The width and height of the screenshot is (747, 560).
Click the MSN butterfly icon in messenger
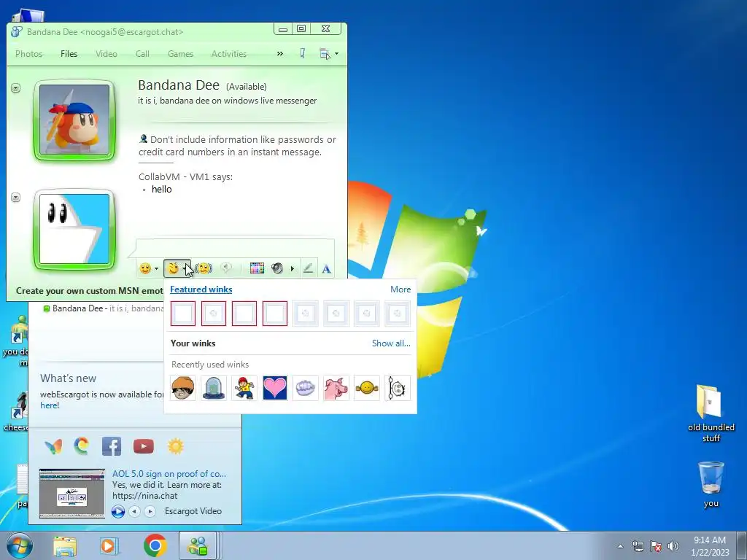coord(53,447)
